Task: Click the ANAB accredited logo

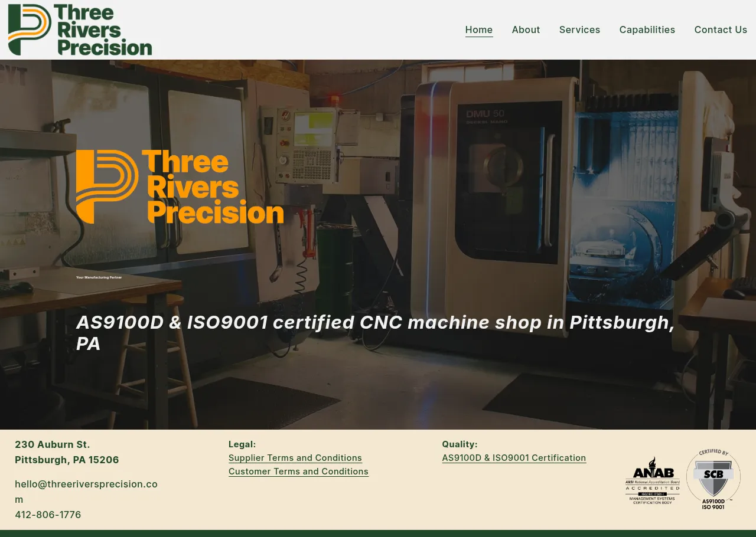Action: [x=652, y=480]
